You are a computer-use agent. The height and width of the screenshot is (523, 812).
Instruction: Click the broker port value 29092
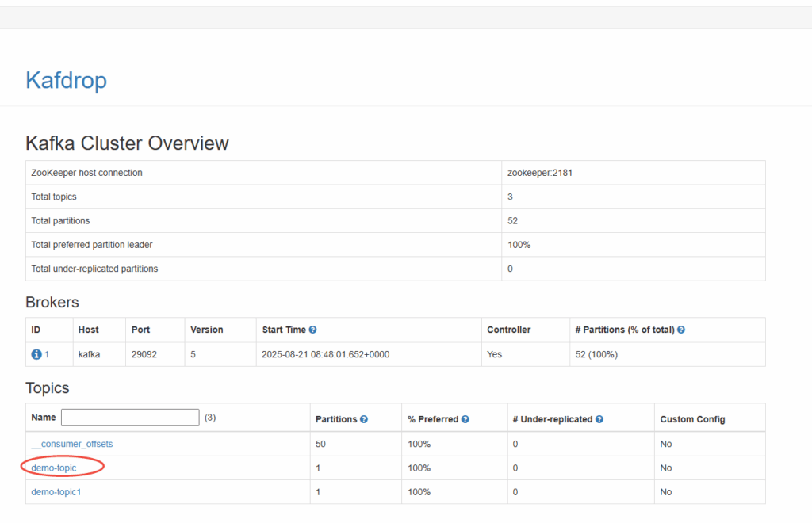(x=144, y=354)
